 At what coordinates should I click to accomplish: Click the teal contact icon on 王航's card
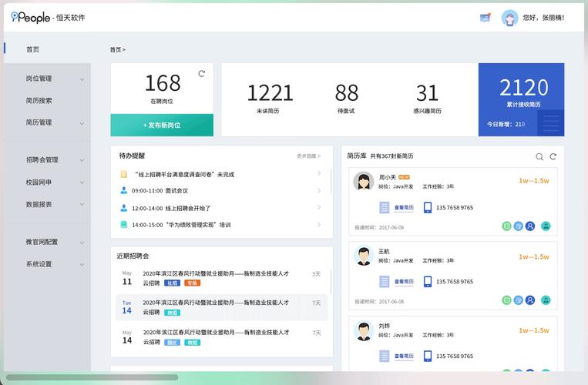click(546, 300)
